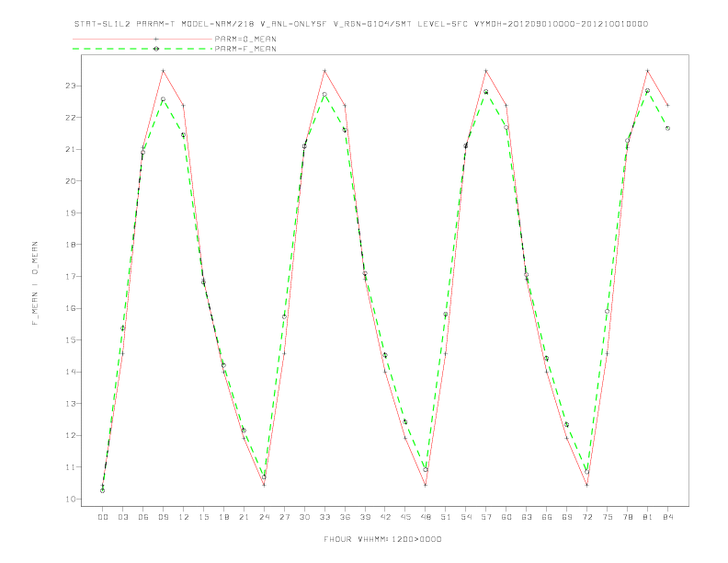Viewport: 728px width, 563px height.
Task: Click the x-axis forecast hour label 18
Action: pyautogui.click(x=223, y=517)
